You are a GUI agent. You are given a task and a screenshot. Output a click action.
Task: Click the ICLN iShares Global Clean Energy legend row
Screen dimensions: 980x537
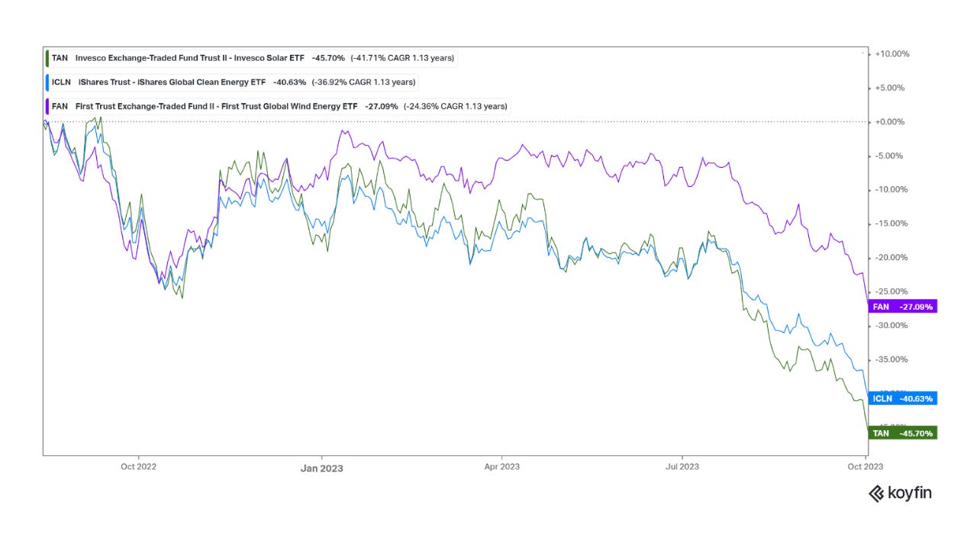[233, 82]
